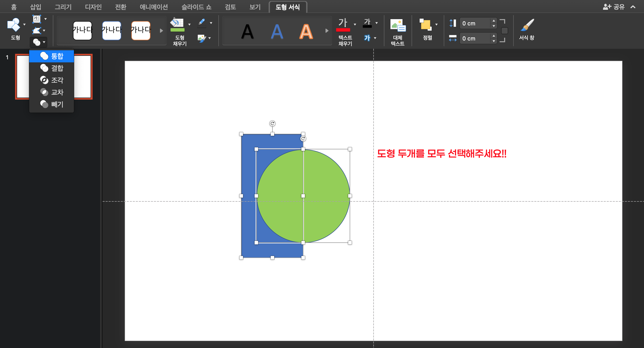The width and height of the screenshot is (644, 348).
Task: Click the 정렬 arrange icon
Action: point(425,25)
